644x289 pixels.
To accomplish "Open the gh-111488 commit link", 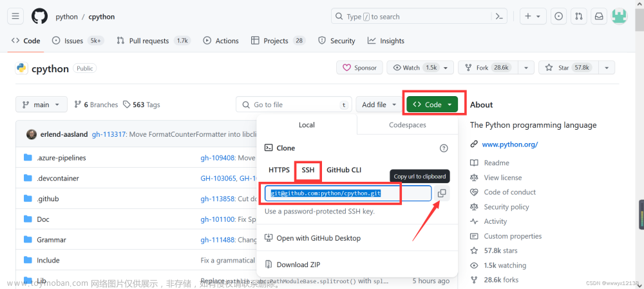I will coord(218,239).
